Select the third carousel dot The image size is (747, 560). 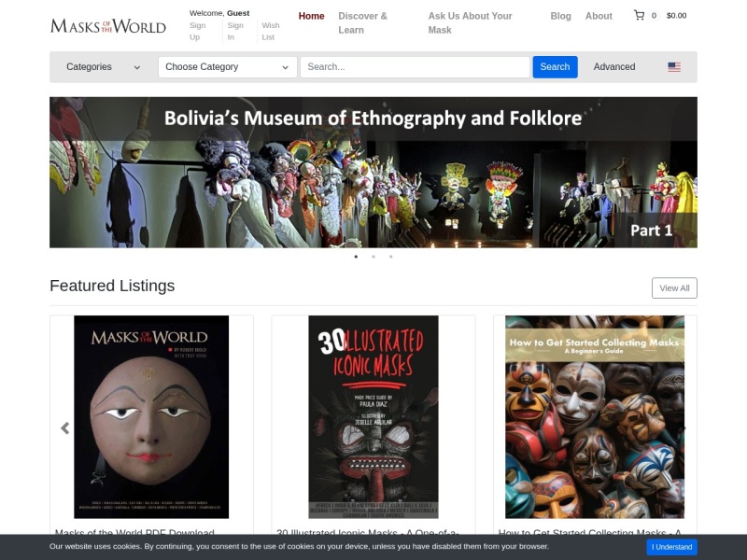391,257
